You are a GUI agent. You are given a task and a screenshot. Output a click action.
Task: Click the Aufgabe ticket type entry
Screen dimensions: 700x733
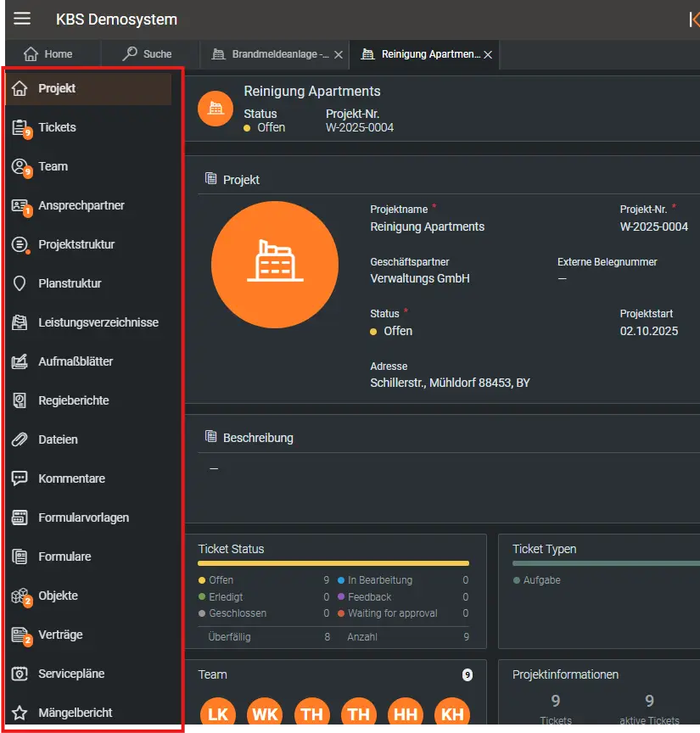[x=537, y=580]
